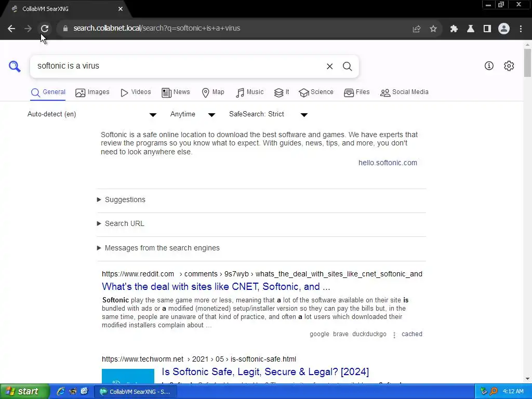This screenshot has width=532, height=399.
Task: Open the Extensions puzzle icon
Action: coord(454,29)
